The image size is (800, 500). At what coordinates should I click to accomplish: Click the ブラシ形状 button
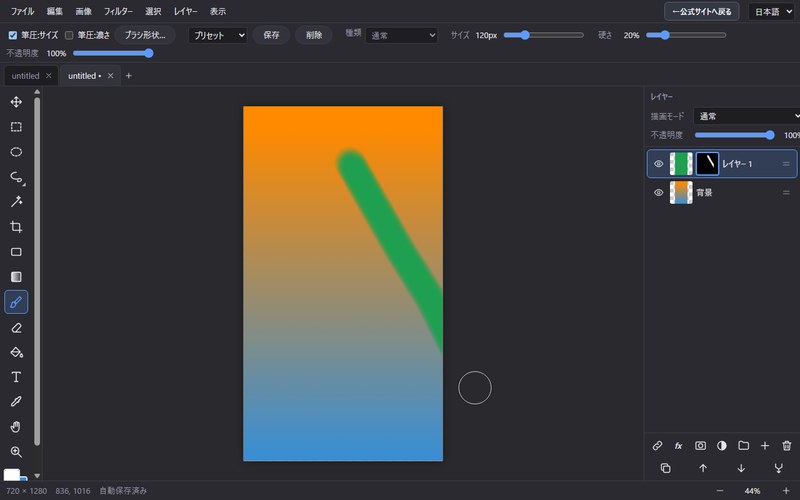tap(145, 35)
